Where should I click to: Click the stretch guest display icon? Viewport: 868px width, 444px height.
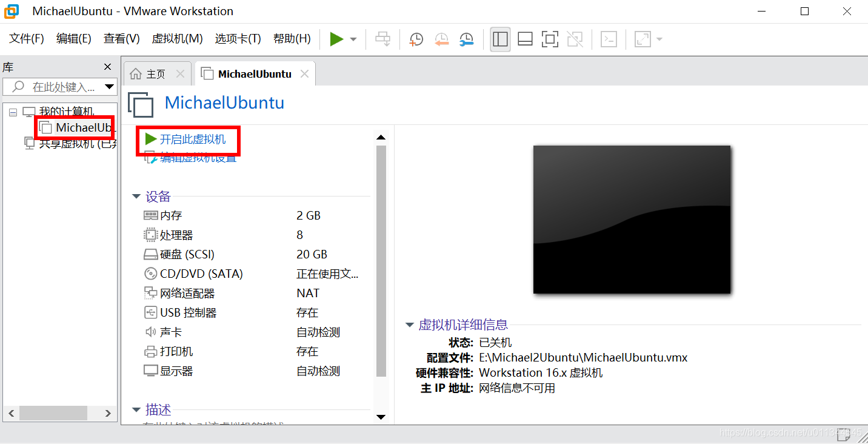tap(642, 39)
